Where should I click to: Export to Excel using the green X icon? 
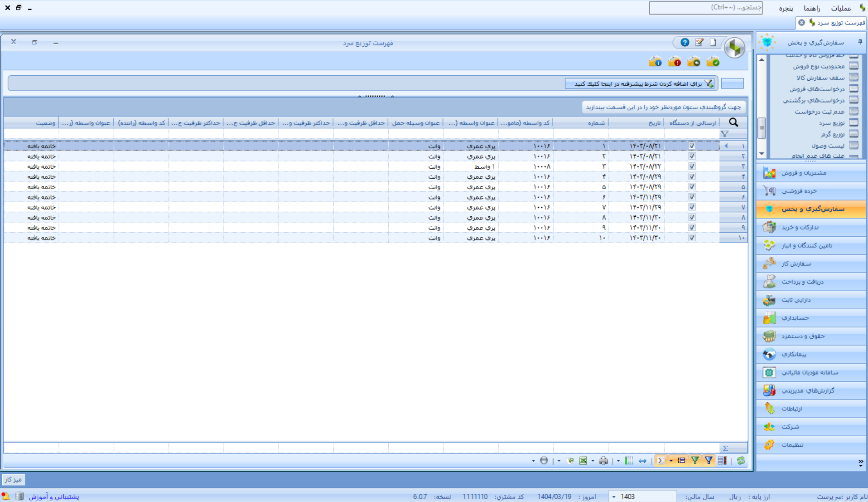point(583,461)
